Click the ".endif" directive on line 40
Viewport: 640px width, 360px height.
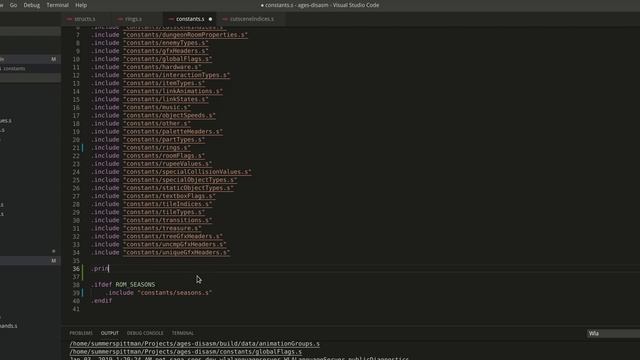pyautogui.click(x=102, y=301)
